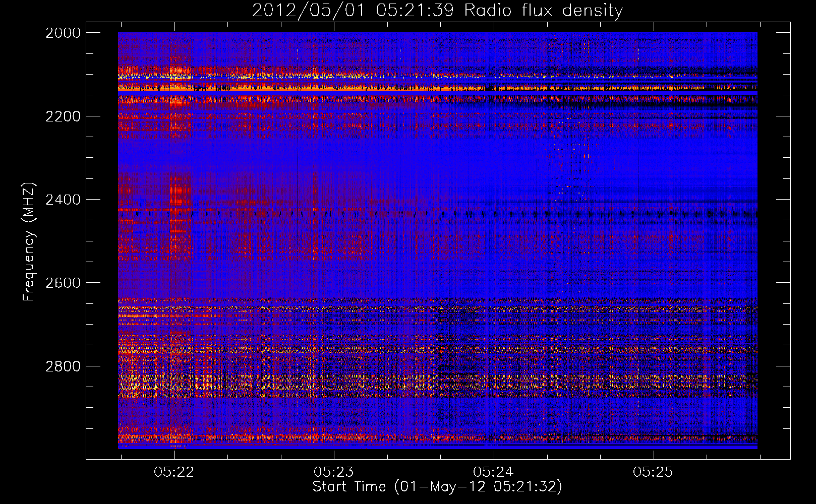Screen dimensions: 816x504
Task: Click the plot title 'Radio flux density'
Action: (x=544, y=11)
